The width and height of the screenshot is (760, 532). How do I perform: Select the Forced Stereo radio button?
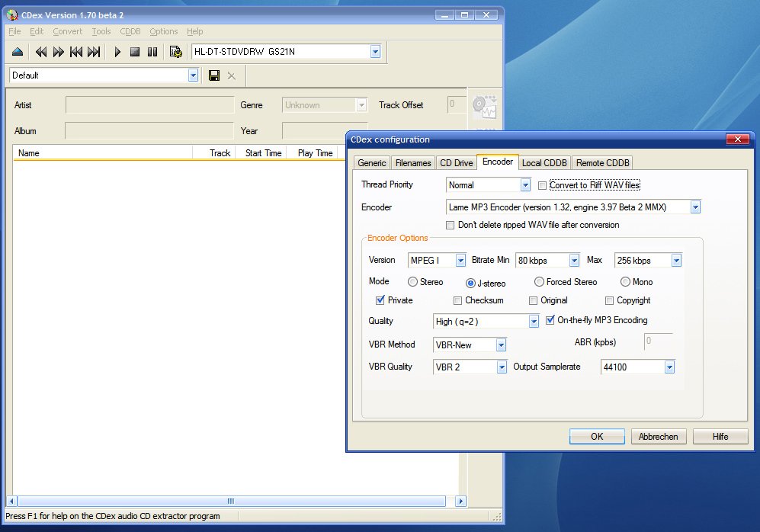539,282
